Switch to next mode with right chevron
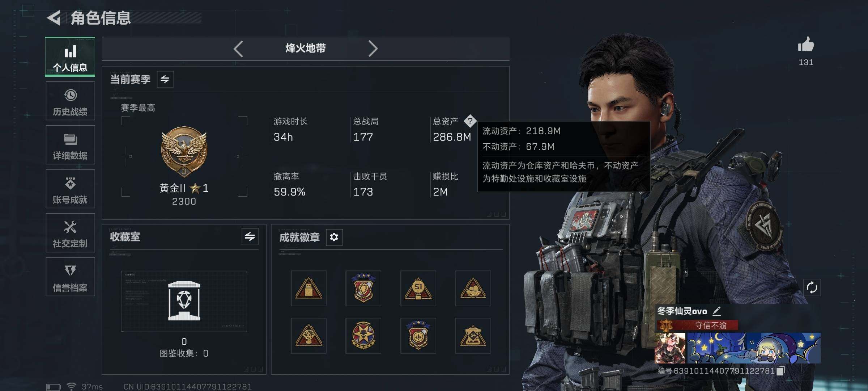868x391 pixels. 373,49
